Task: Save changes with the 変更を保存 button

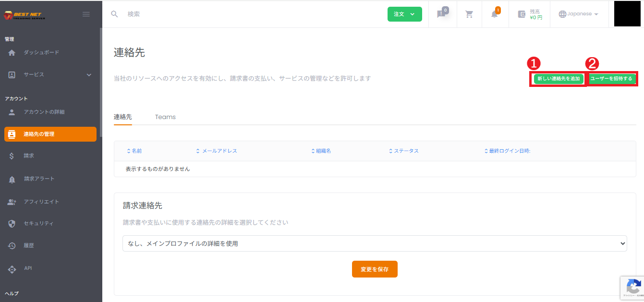Action: (375, 269)
